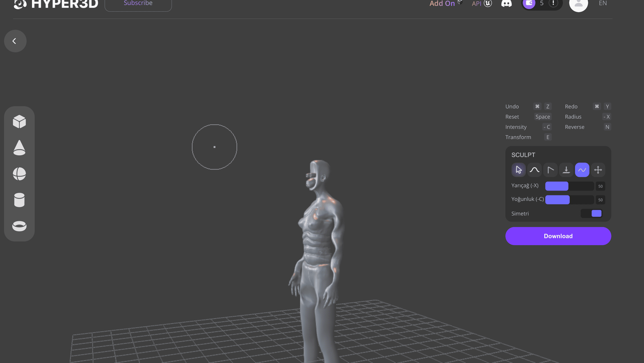This screenshot has height=363, width=644.
Task: Toggle the Simetri switch
Action: coord(591,213)
